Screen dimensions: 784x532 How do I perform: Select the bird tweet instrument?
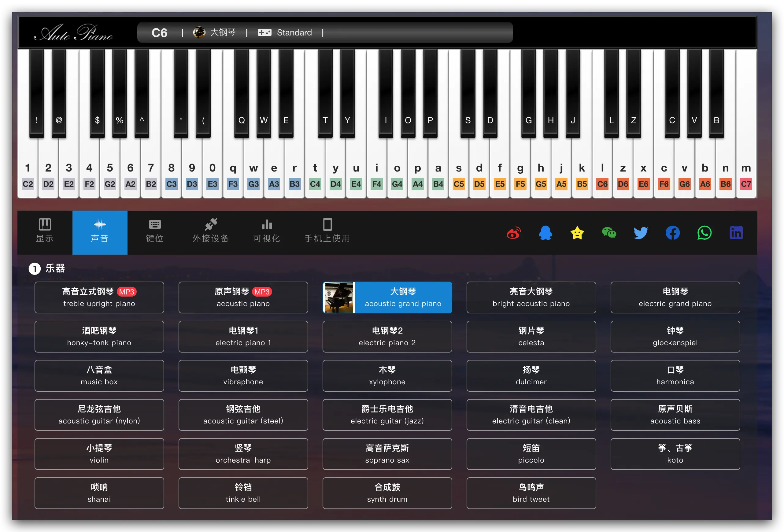(x=531, y=493)
